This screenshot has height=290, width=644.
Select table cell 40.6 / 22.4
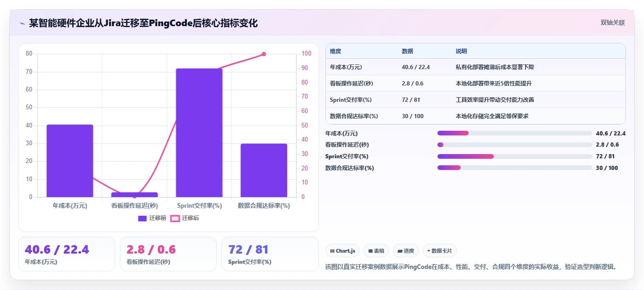click(415, 67)
